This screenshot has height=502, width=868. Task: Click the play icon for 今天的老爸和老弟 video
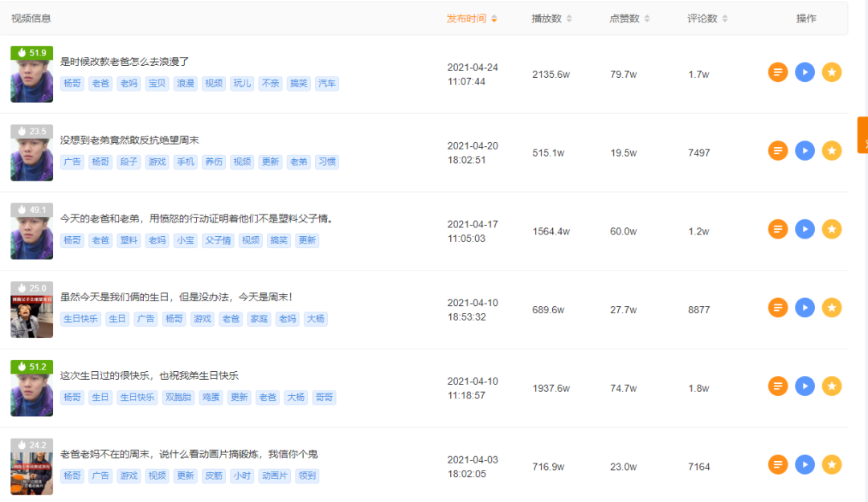click(805, 229)
